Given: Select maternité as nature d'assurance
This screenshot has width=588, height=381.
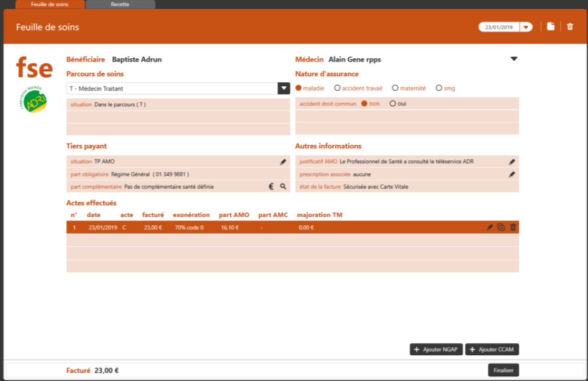Looking at the screenshot, I should point(395,88).
